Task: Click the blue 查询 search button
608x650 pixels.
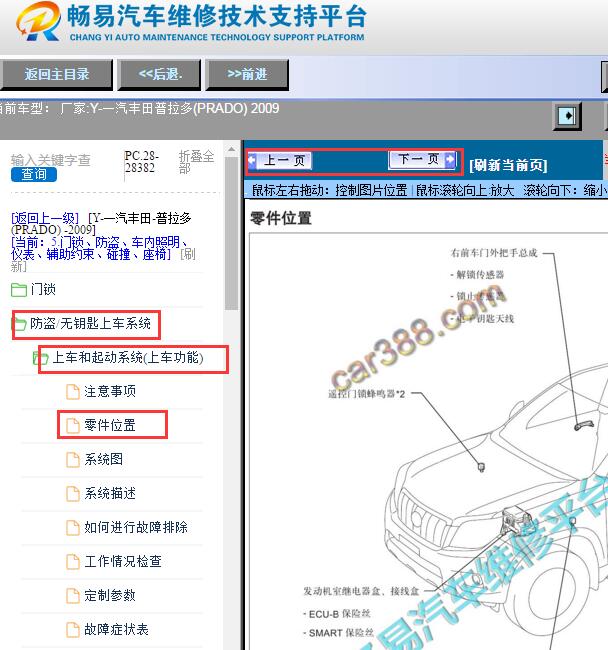Action: 34,174
